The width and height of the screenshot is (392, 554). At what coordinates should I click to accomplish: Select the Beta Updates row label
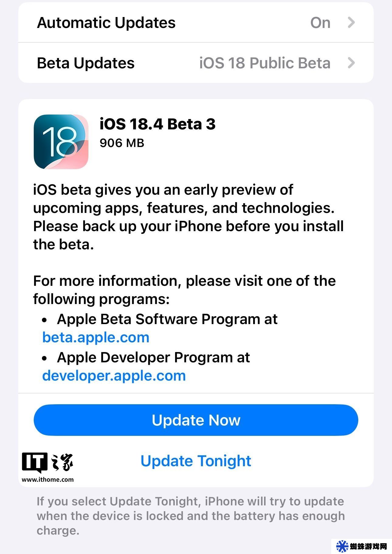pos(86,63)
